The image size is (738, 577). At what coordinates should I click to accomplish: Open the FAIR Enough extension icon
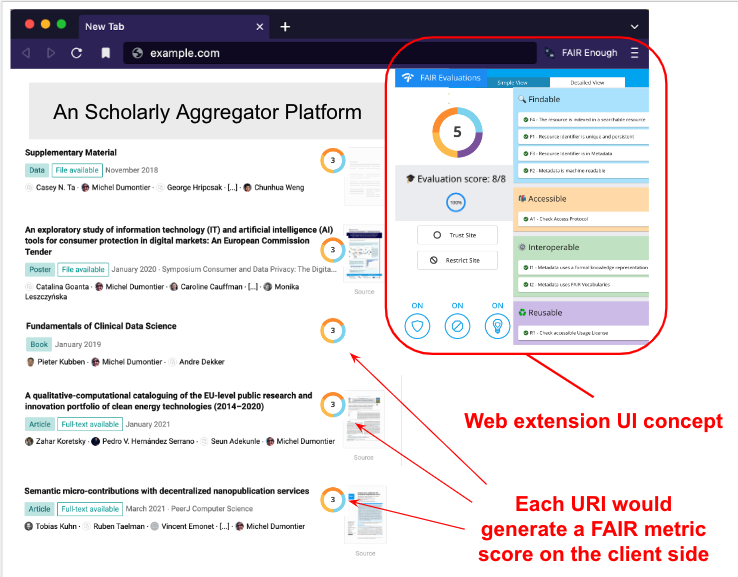(549, 53)
